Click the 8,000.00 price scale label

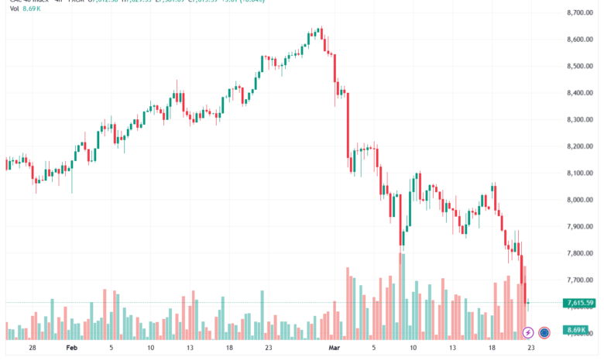(x=580, y=200)
